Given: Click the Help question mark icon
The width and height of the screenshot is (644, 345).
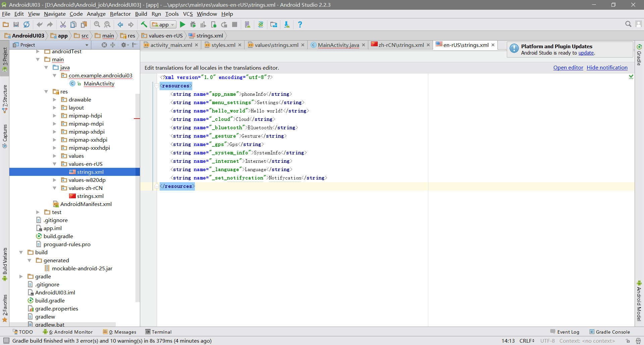Looking at the screenshot, I should click(x=300, y=24).
